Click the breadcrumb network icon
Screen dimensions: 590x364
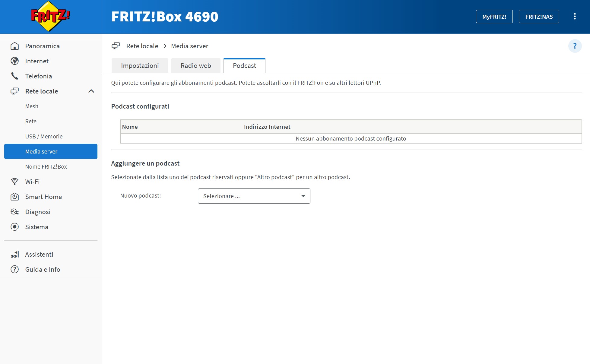116,46
